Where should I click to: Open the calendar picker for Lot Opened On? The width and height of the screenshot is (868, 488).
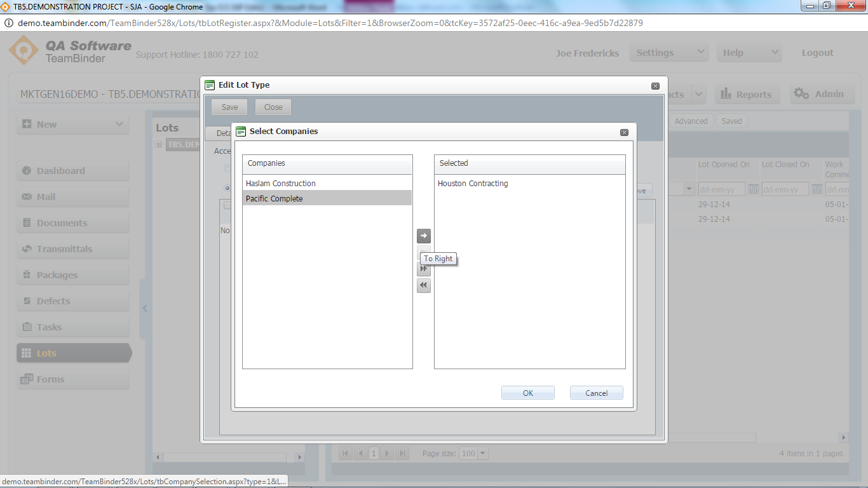tap(754, 189)
